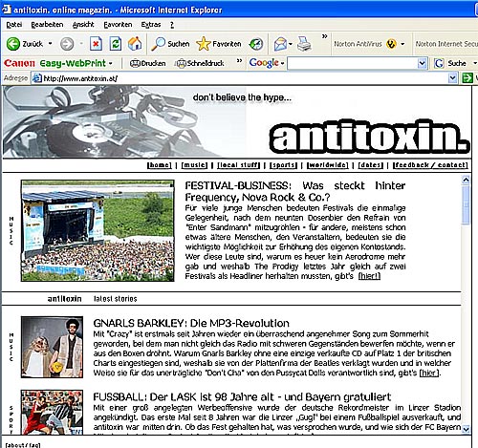Viewport: 478px width, 448px height.
Task: Click the Google Suche button
Action: (450, 63)
